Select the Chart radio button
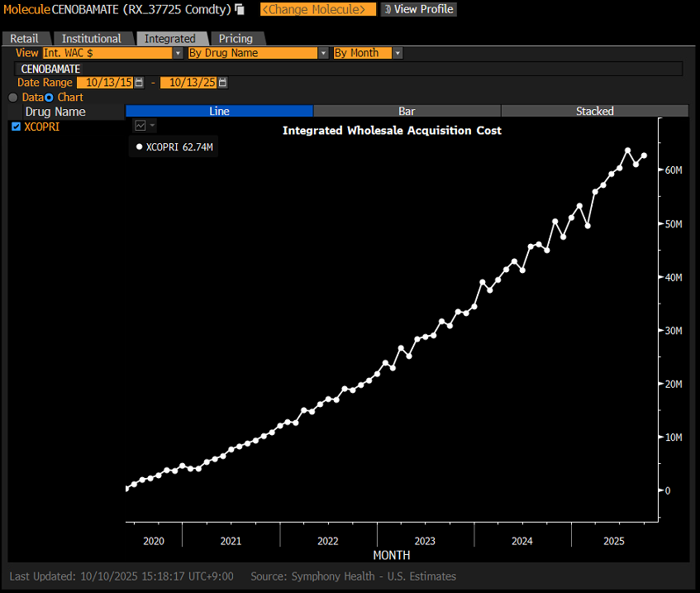Viewport: 700px width, 593px height. click(x=49, y=98)
